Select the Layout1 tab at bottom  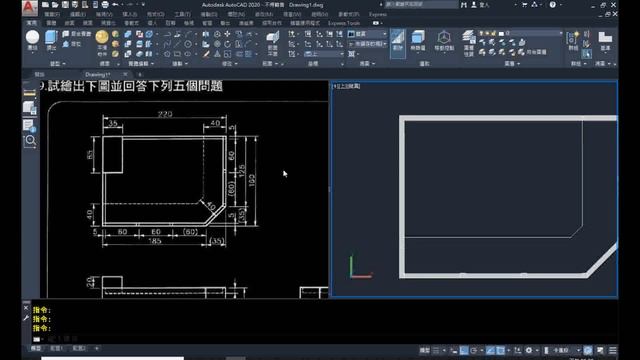(56, 349)
